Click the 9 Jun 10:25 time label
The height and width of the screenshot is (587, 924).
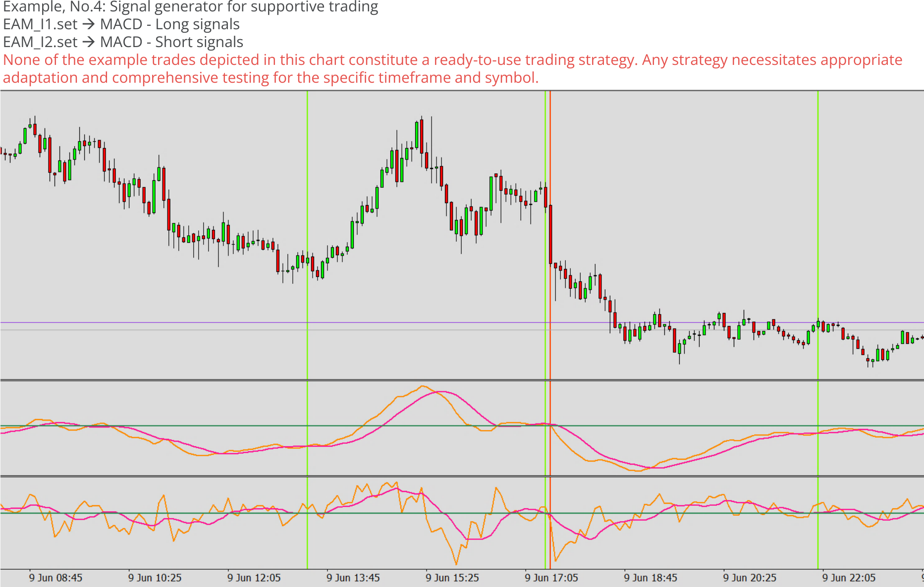(x=155, y=578)
